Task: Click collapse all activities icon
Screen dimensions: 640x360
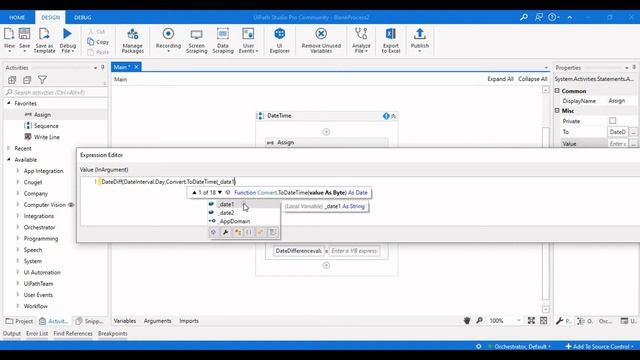Action: pyautogui.click(x=27, y=80)
